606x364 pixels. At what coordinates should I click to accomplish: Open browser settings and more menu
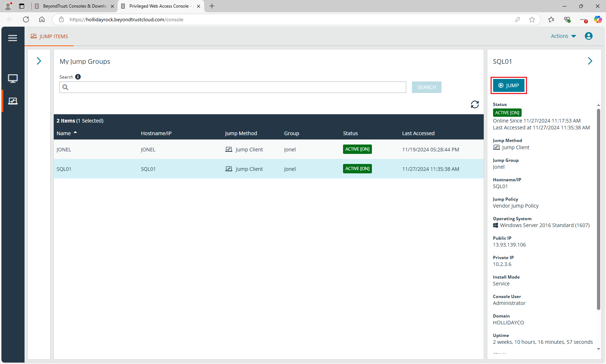(583, 19)
